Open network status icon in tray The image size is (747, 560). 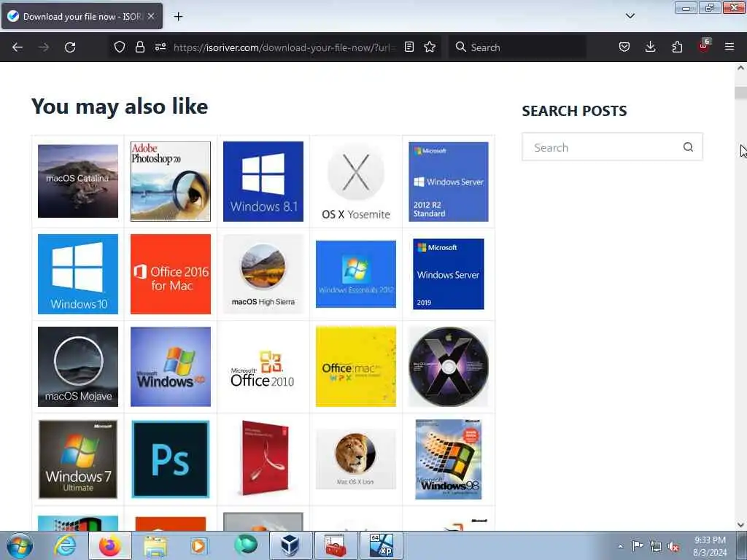click(656, 546)
